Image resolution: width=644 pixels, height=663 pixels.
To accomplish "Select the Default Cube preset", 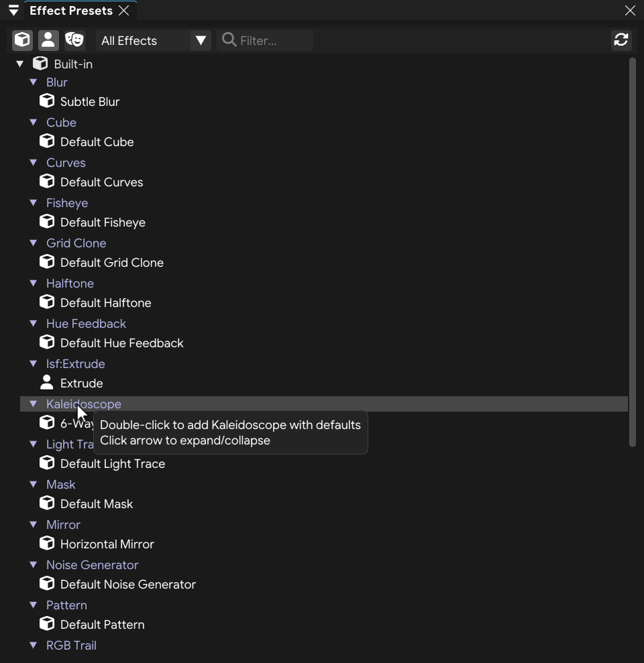I will pyautogui.click(x=97, y=141).
